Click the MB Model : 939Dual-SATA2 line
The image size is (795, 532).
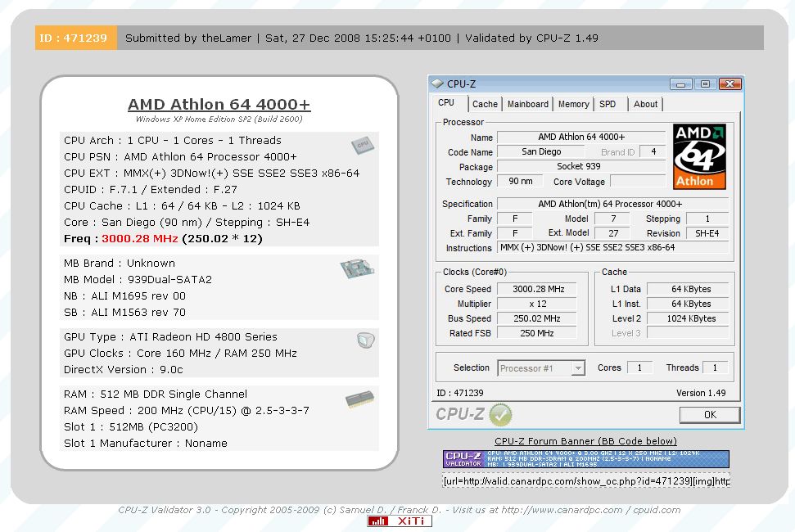[x=138, y=279]
